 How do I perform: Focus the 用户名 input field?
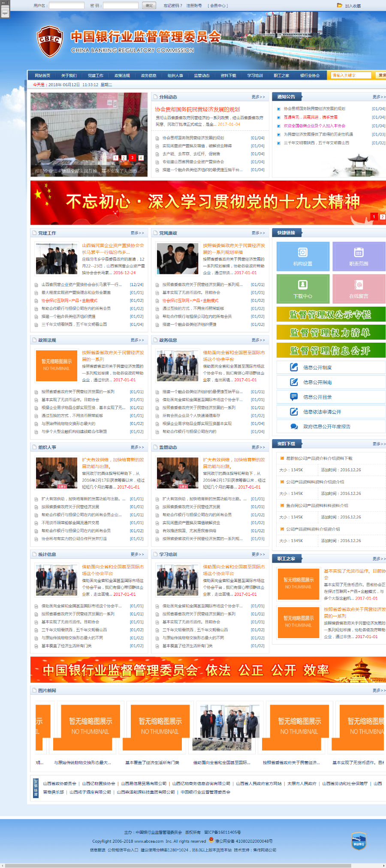click(x=67, y=6)
